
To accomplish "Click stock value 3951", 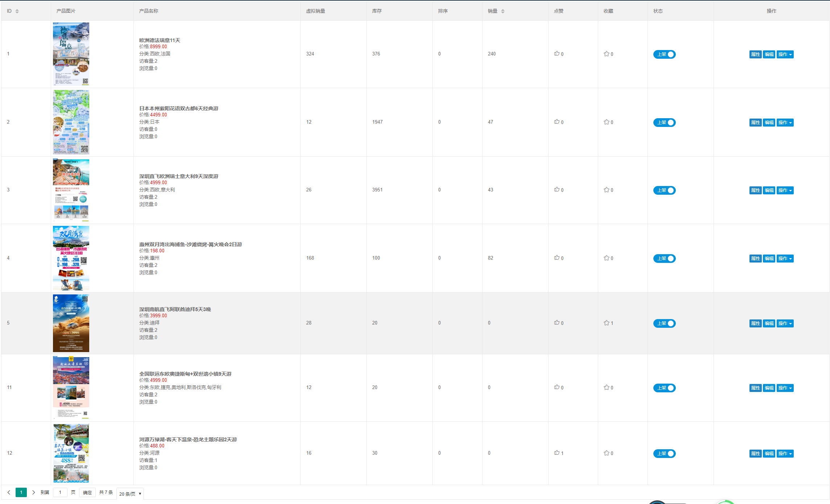I will tap(377, 190).
